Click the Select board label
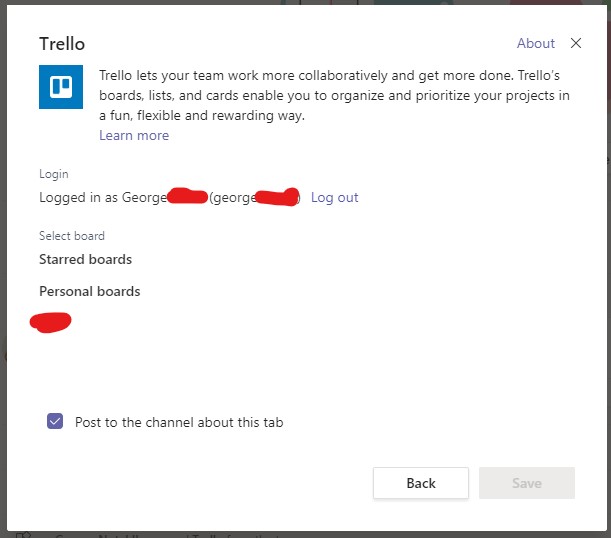This screenshot has height=538, width=611. [x=72, y=236]
